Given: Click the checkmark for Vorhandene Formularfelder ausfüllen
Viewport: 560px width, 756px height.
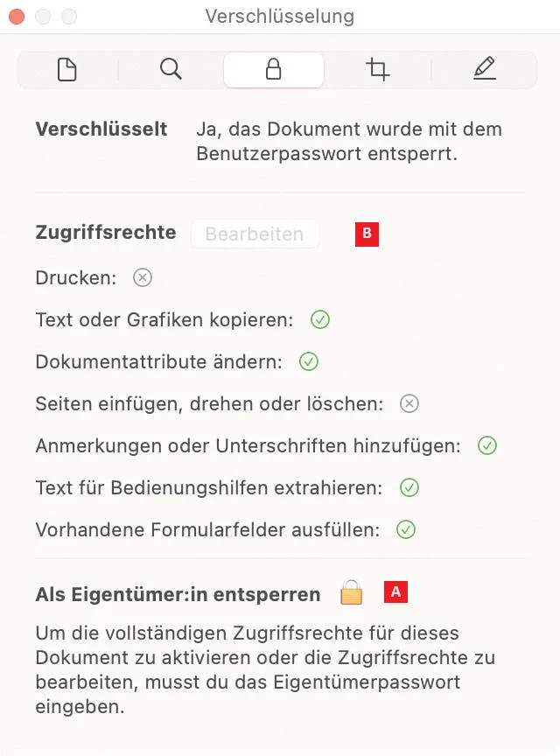Looking at the screenshot, I should pos(406,529).
